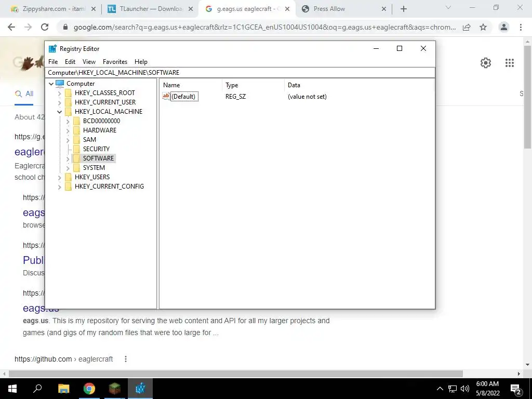Select the (Default) value name
The width and height of the screenshot is (532, 399).
tap(183, 97)
